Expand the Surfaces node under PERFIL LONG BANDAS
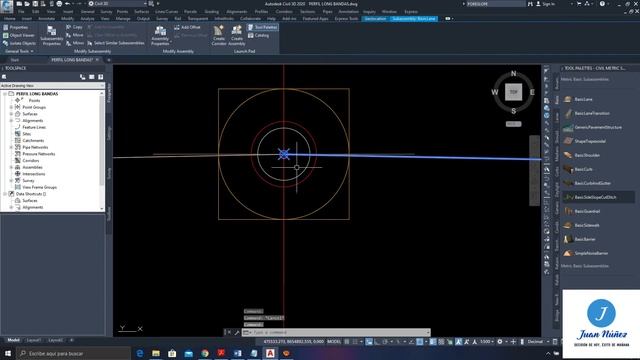 (x=11, y=114)
